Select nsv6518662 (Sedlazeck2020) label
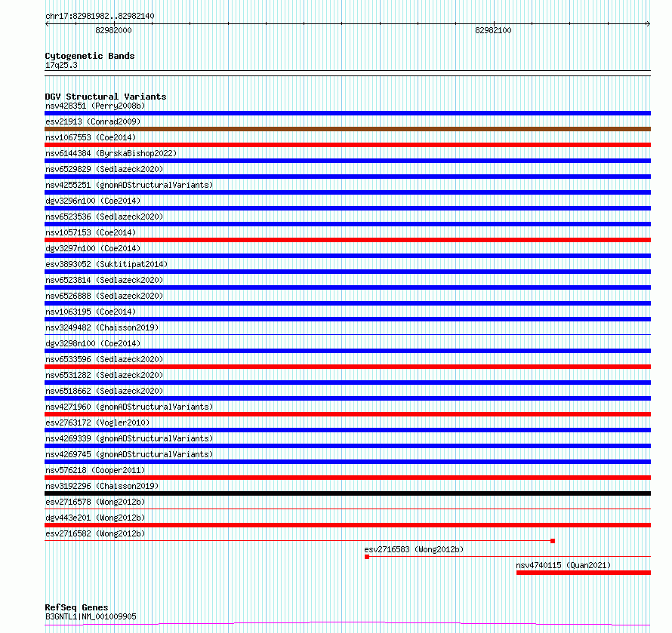 click(x=104, y=391)
